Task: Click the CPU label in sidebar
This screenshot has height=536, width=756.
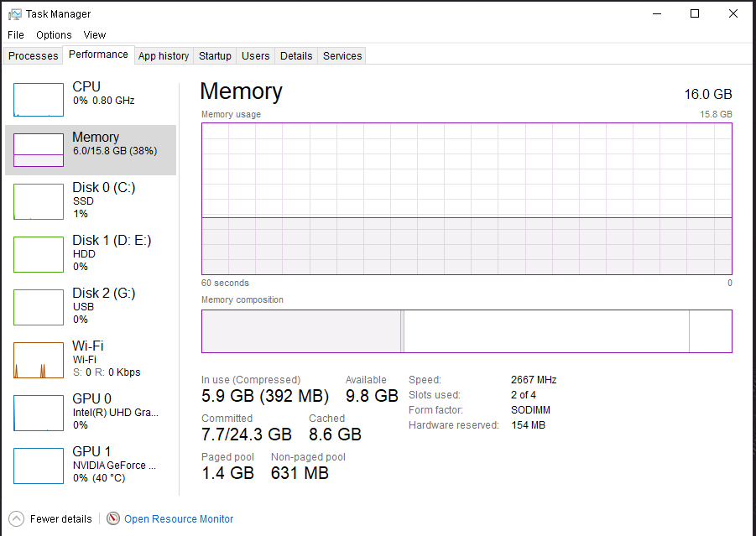Action: [x=86, y=86]
